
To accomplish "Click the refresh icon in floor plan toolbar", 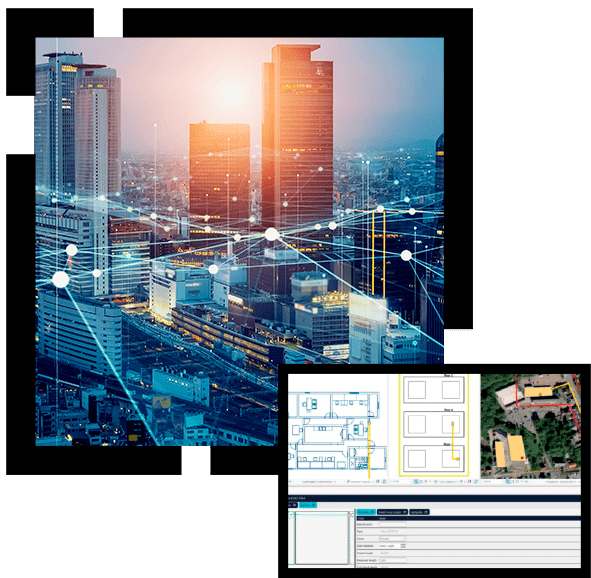I will coord(384,482).
